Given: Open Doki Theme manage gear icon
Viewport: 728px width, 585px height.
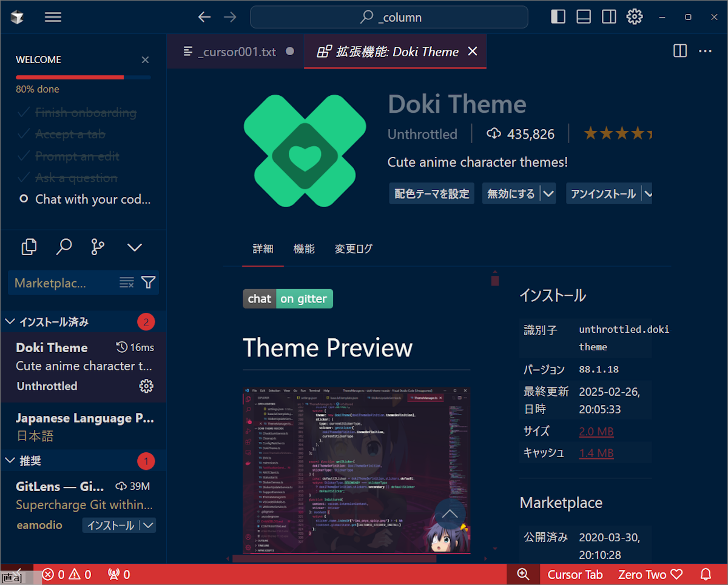Looking at the screenshot, I should 146,386.
